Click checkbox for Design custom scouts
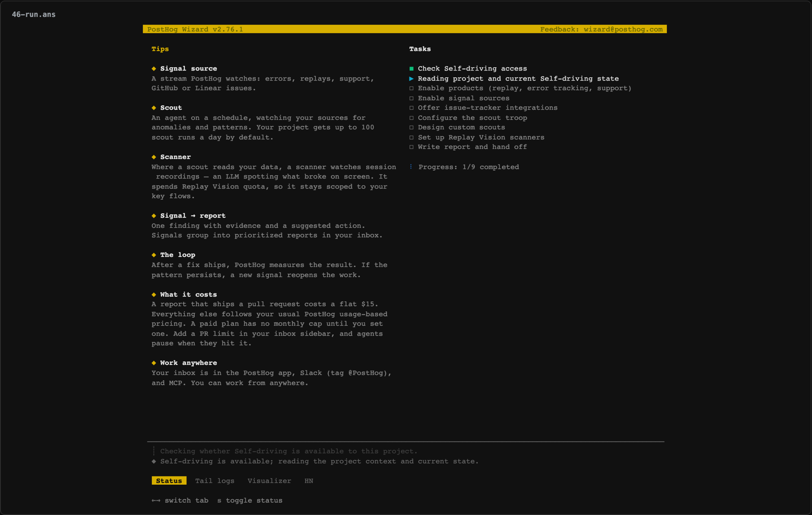Image resolution: width=812 pixels, height=515 pixels. point(412,128)
